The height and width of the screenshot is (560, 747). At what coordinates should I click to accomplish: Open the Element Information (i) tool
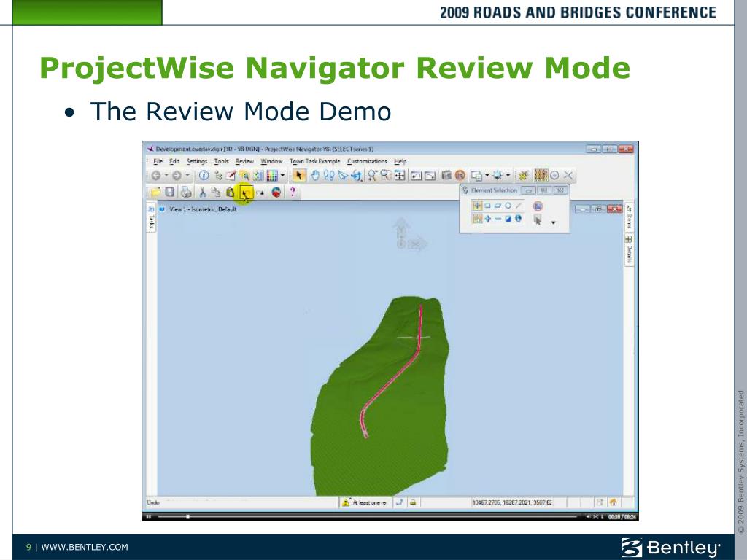coord(204,176)
